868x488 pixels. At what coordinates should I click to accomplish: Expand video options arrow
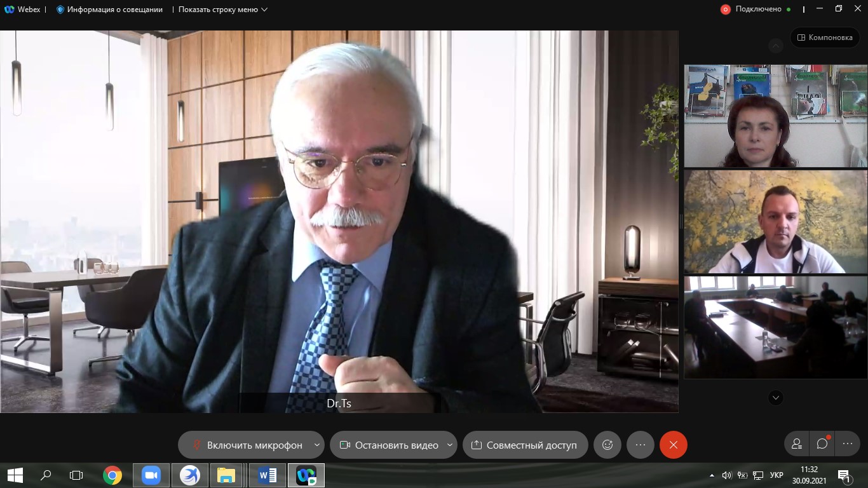click(450, 445)
